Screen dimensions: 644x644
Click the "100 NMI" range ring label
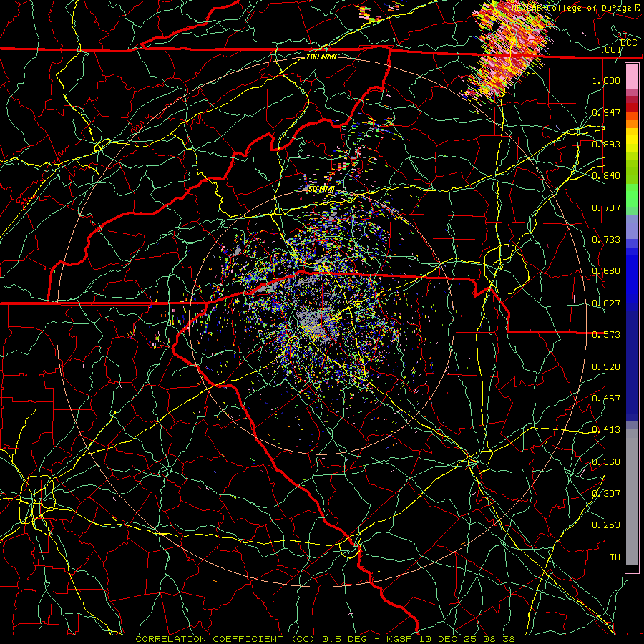pos(321,57)
